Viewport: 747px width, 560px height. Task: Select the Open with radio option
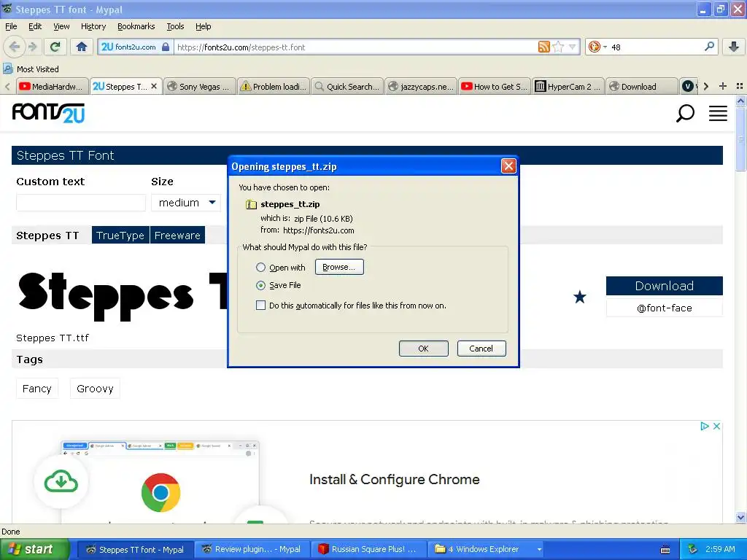(x=260, y=268)
